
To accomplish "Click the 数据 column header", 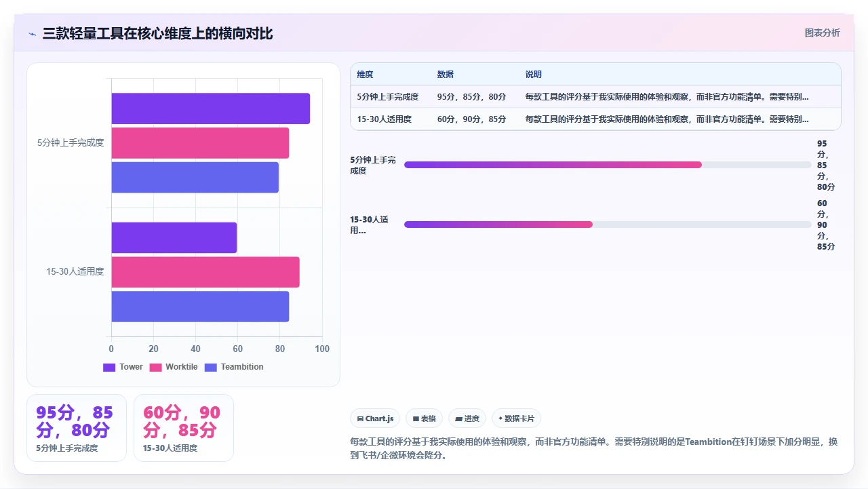I will pos(445,75).
